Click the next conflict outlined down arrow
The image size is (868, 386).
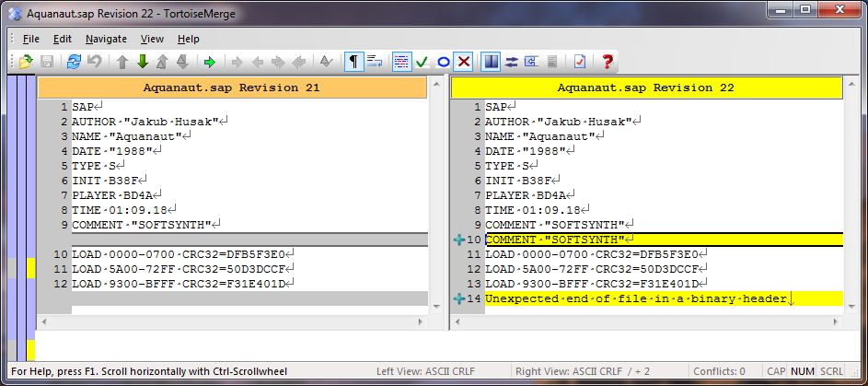(182, 62)
